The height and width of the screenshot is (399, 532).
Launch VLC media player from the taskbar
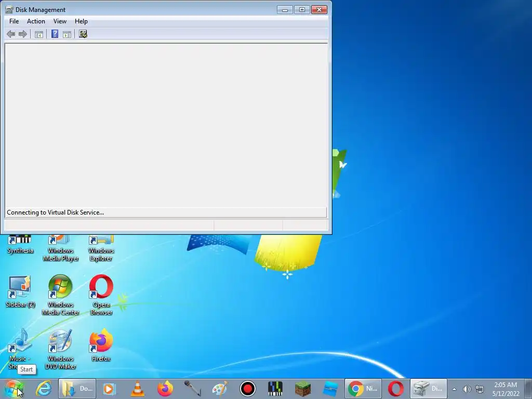tap(137, 389)
